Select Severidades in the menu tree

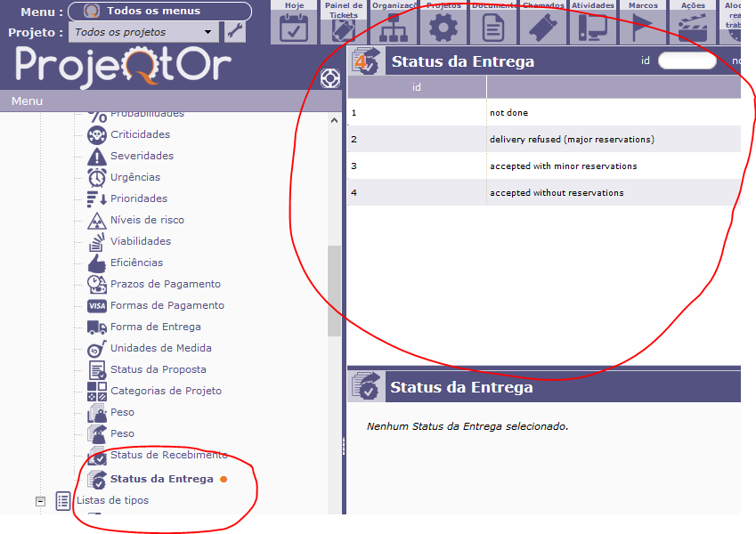(142, 156)
